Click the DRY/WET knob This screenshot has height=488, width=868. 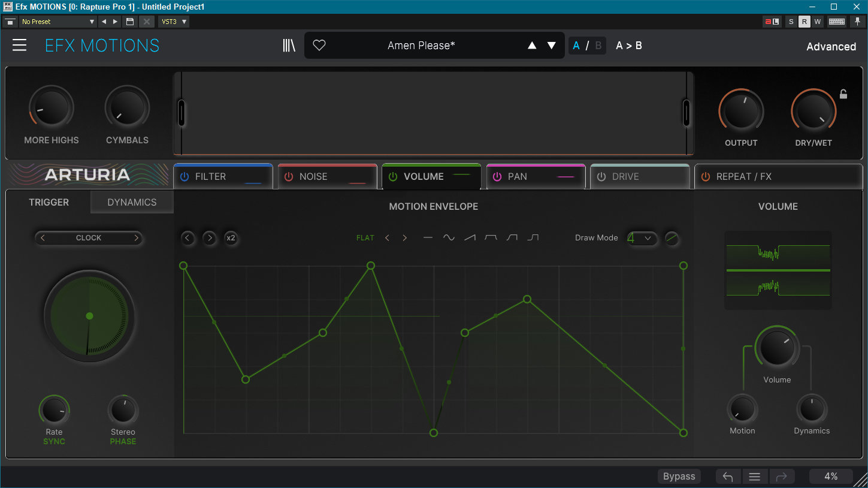point(813,112)
